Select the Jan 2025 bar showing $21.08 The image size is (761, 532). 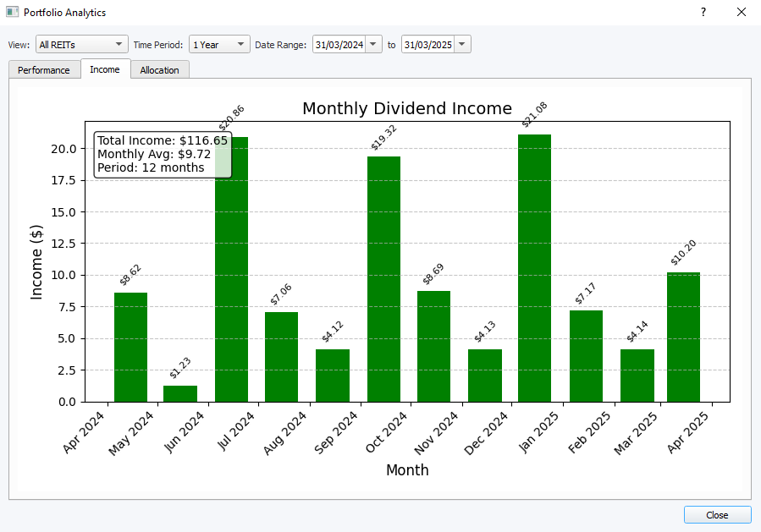(535, 271)
